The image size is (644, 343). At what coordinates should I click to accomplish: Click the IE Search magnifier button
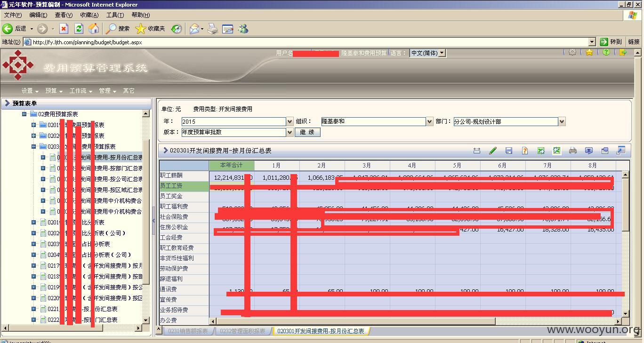tap(118, 29)
